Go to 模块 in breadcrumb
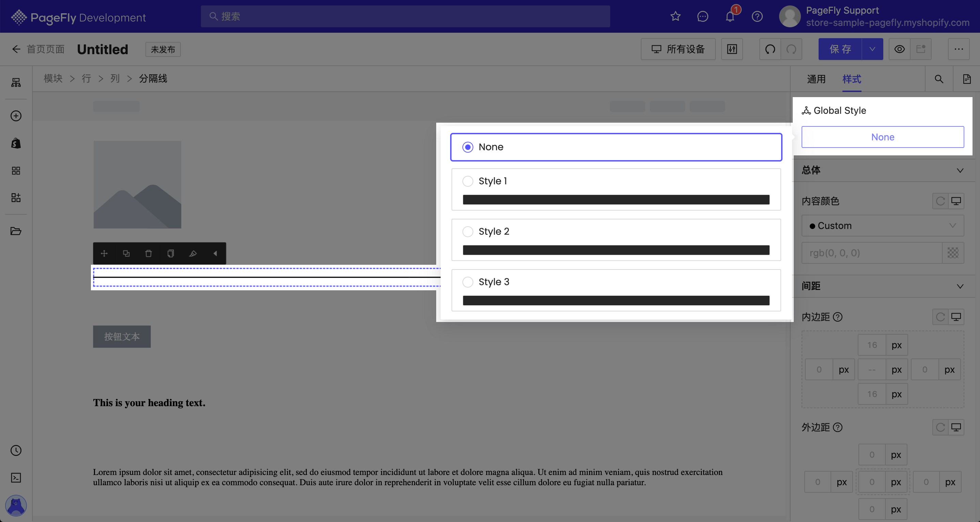Image resolution: width=980 pixels, height=522 pixels. coord(53,78)
